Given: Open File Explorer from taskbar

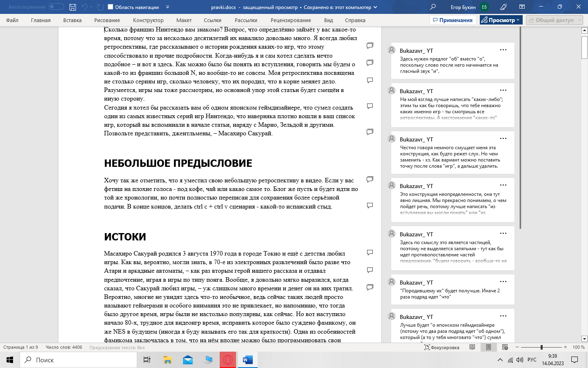Looking at the screenshot, I should tap(167, 360).
